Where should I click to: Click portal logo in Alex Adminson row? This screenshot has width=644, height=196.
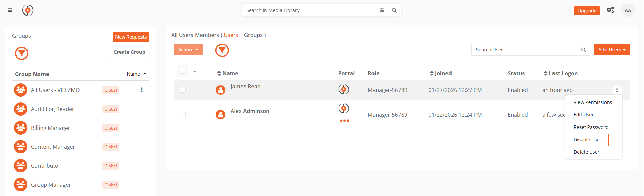click(x=344, y=108)
